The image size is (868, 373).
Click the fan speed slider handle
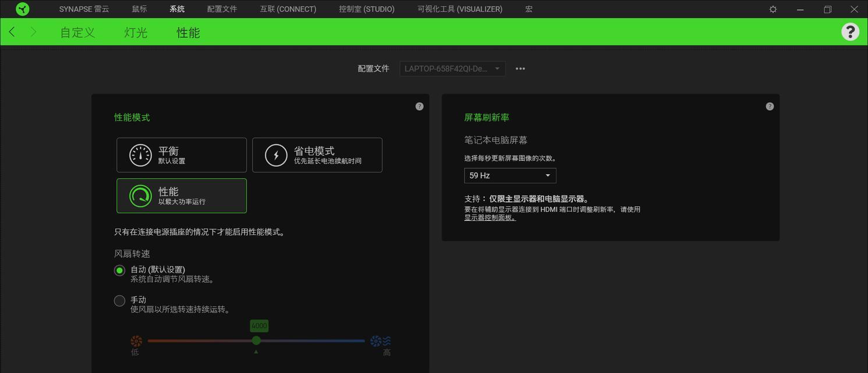[256, 340]
